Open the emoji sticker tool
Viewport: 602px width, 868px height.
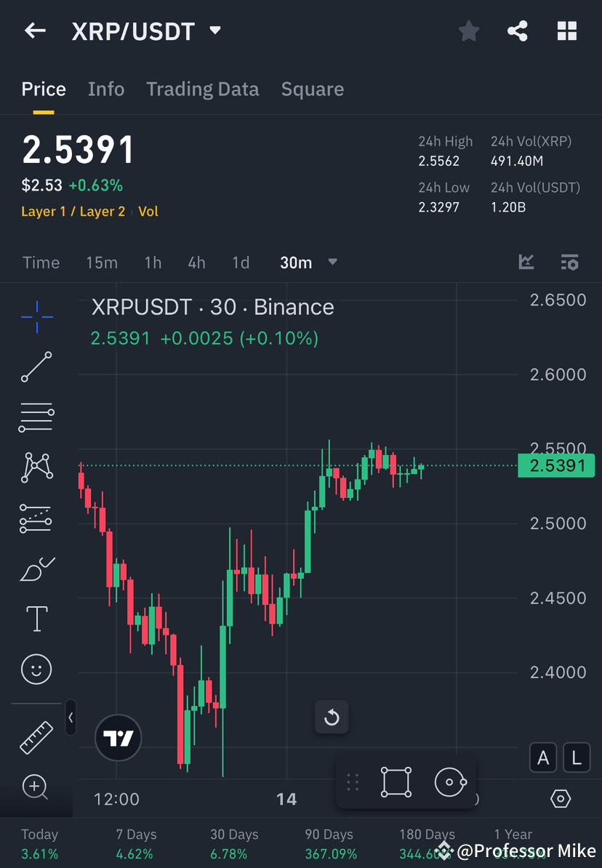coord(36,669)
